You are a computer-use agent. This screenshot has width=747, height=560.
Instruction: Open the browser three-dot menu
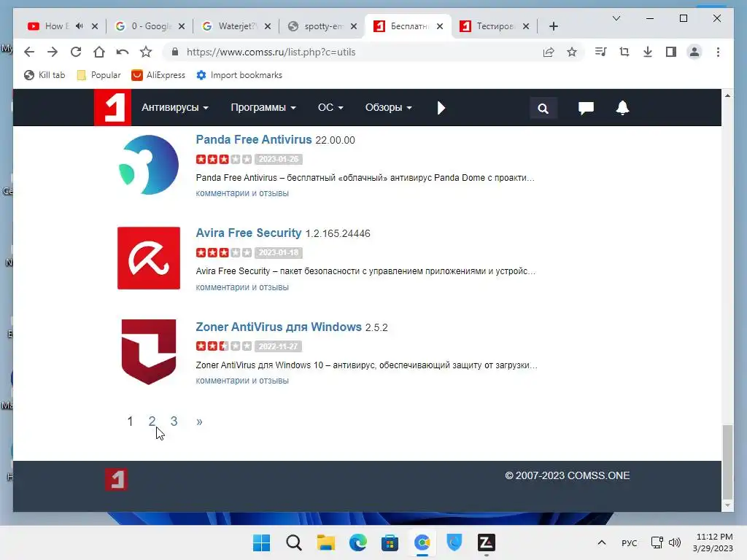[x=718, y=52]
